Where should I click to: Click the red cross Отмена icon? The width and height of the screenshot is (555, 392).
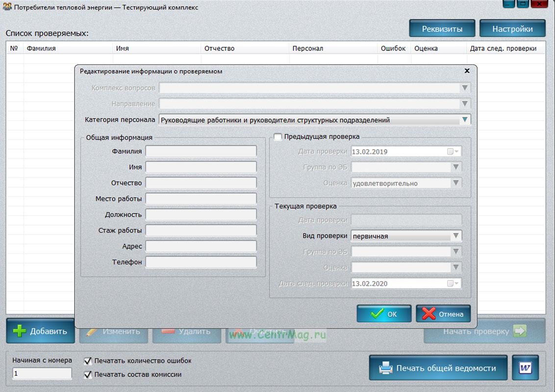(x=429, y=314)
